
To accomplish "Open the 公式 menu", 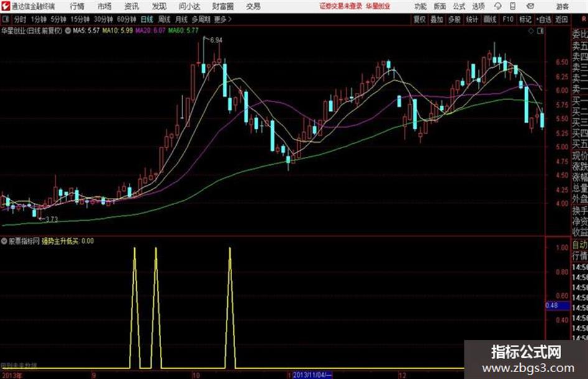I will pos(459,6).
